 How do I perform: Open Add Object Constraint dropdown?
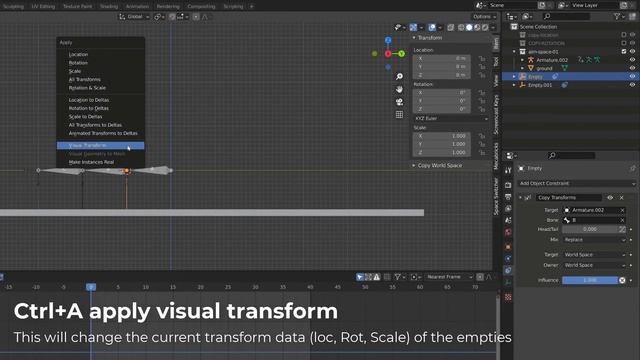point(577,183)
